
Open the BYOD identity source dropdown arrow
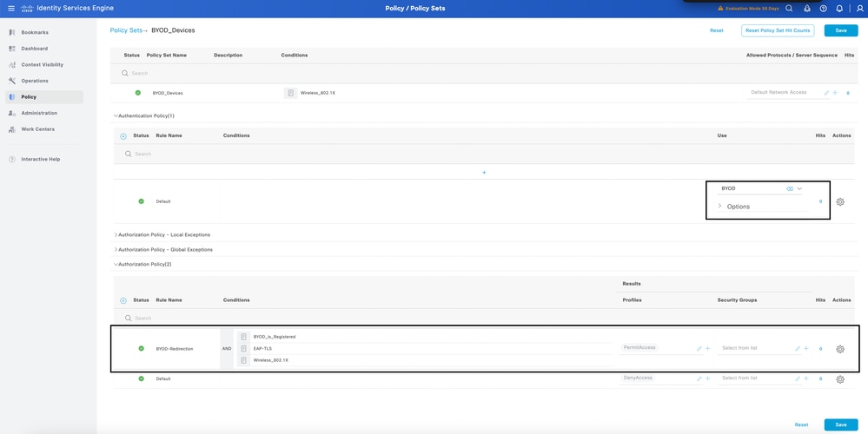tap(799, 188)
